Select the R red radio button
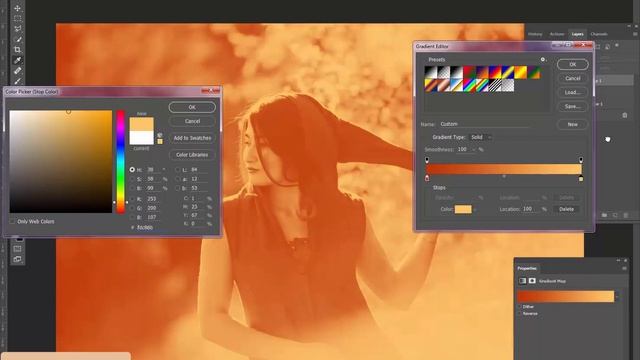The width and height of the screenshot is (640, 360). click(x=132, y=199)
